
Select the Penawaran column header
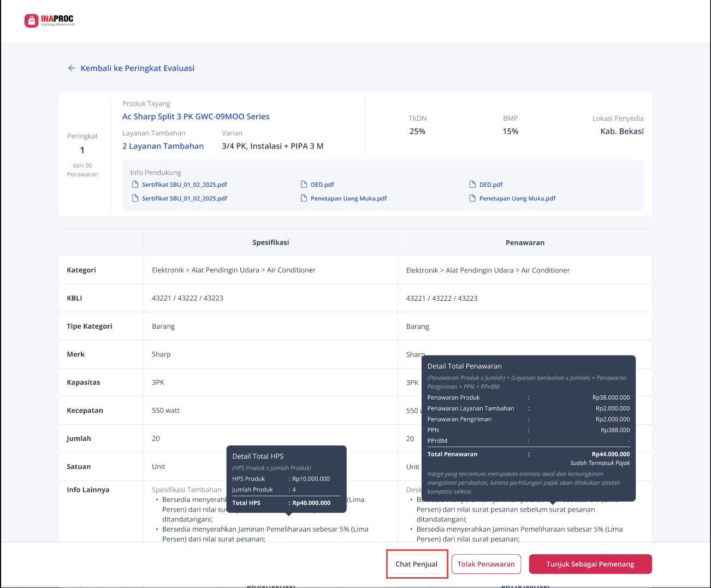pyautogui.click(x=525, y=242)
